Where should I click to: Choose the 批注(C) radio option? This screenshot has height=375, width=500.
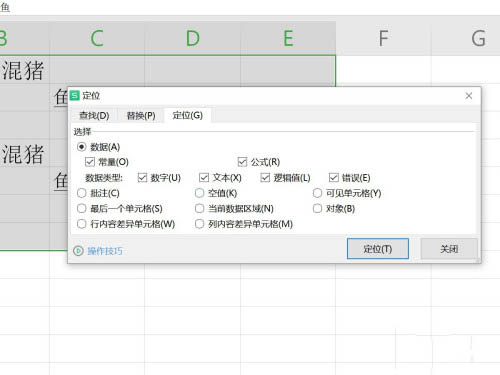pos(82,193)
